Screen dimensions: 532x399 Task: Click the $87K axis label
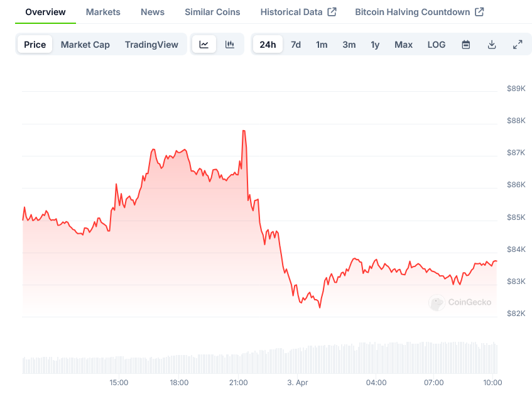click(x=516, y=153)
